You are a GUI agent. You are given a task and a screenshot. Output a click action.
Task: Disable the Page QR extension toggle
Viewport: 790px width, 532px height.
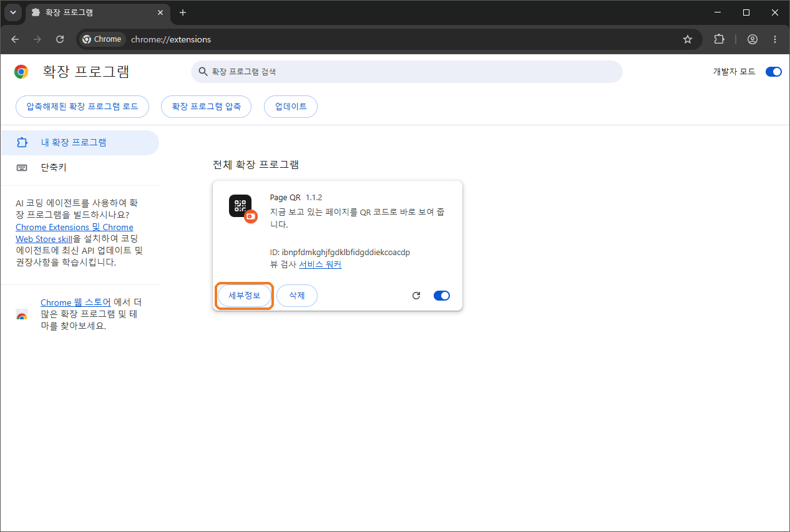(442, 296)
